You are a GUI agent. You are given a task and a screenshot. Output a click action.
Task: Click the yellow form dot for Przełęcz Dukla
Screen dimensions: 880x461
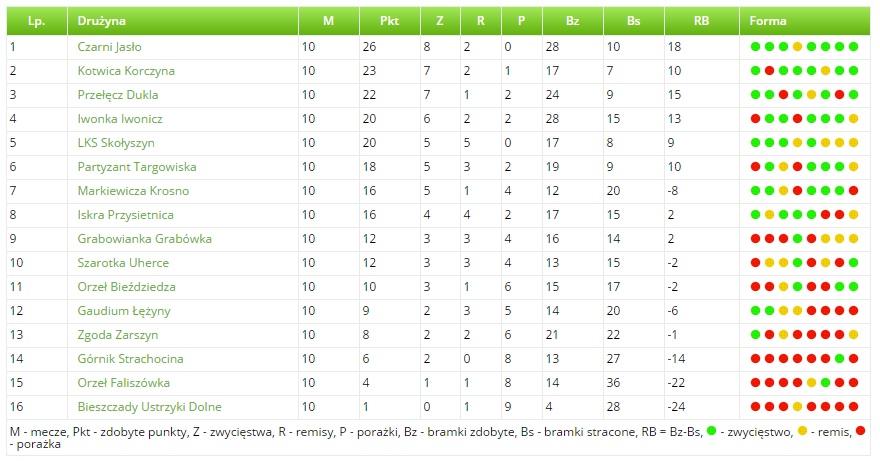point(811,95)
